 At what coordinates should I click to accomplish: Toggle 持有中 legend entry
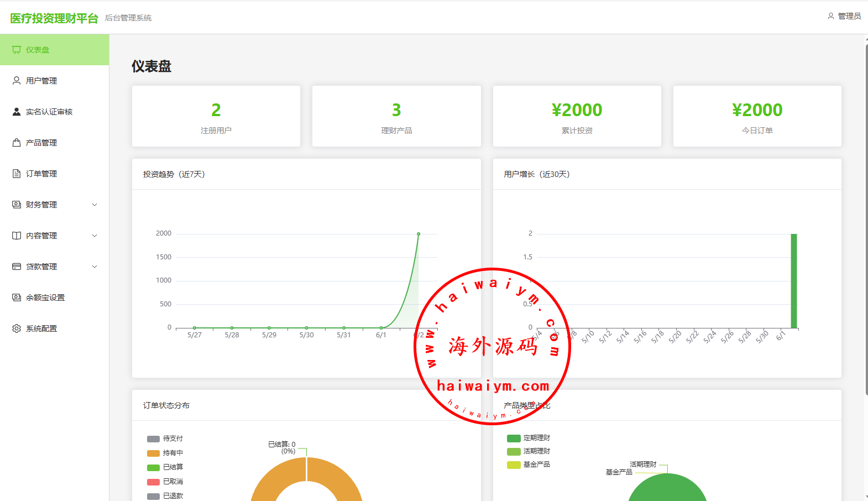point(165,453)
